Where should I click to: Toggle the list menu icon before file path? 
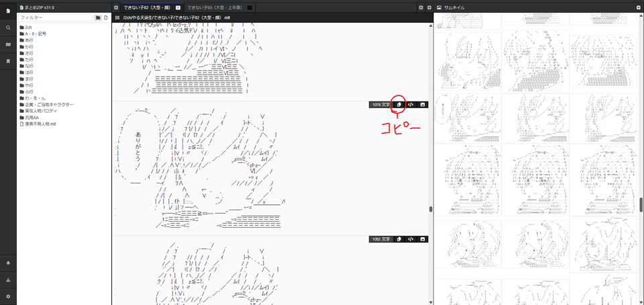pyautogui.click(x=117, y=17)
